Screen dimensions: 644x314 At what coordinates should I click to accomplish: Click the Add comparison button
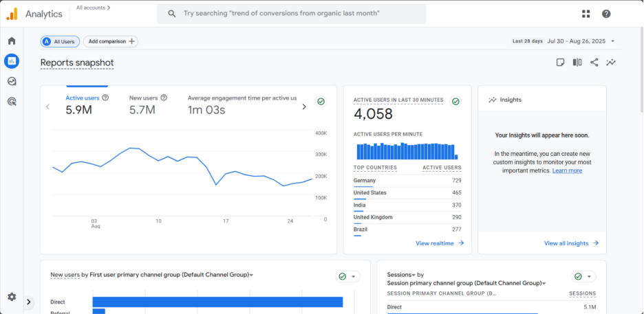[x=111, y=41]
